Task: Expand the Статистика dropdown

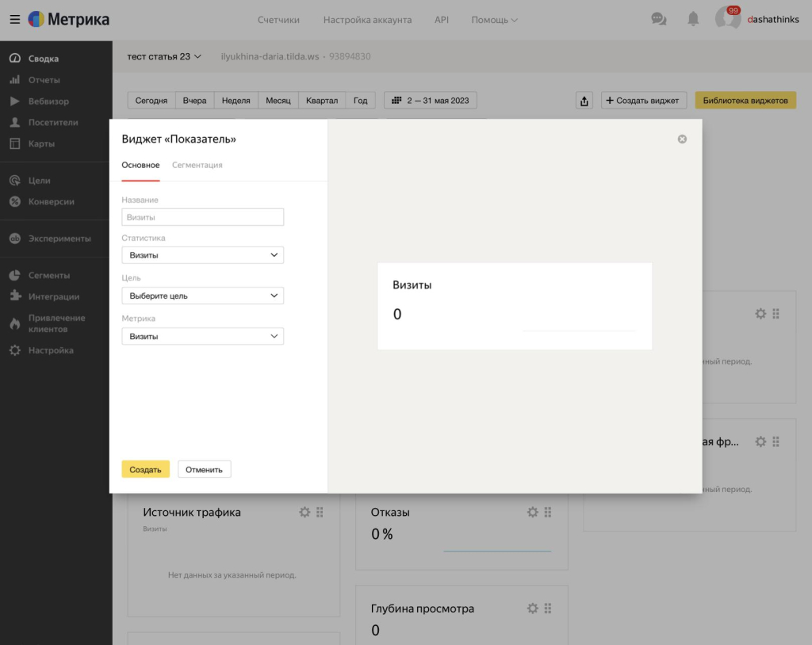Action: pos(202,255)
